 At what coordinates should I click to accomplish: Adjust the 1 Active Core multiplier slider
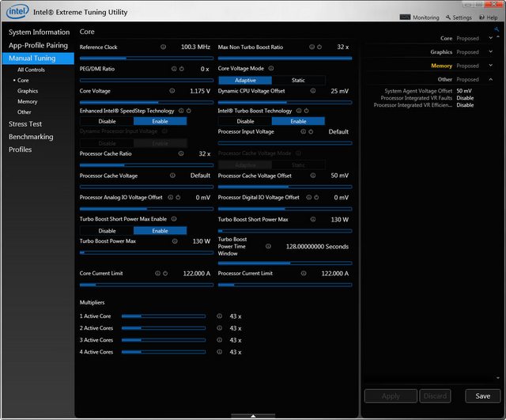tap(164, 316)
